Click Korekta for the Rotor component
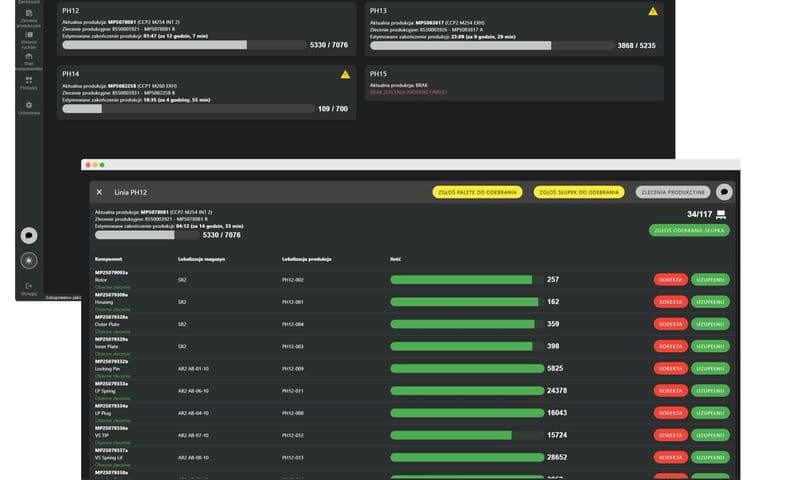The image size is (800, 480). (x=670, y=280)
